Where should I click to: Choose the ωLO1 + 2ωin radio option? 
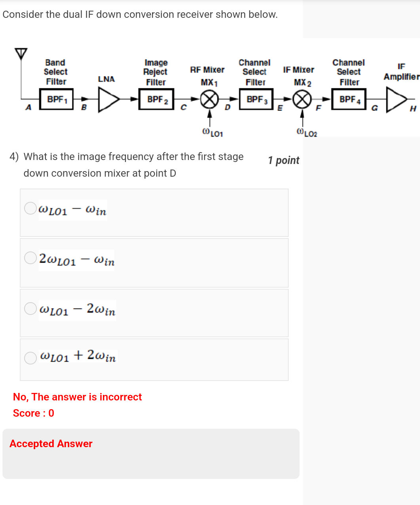(x=30, y=358)
